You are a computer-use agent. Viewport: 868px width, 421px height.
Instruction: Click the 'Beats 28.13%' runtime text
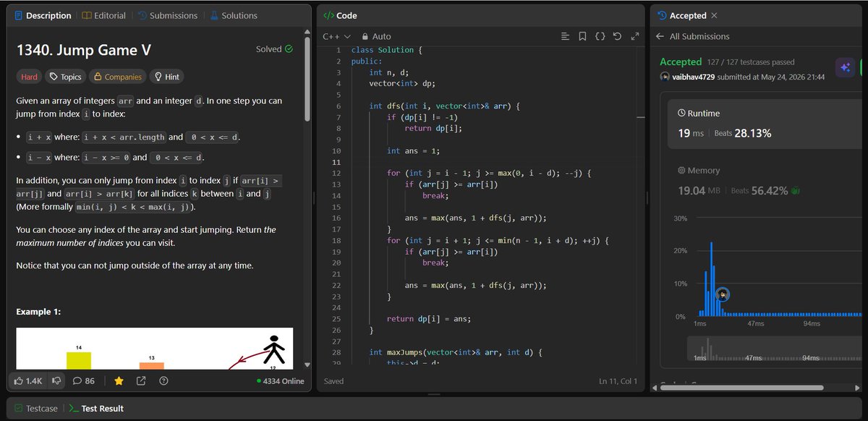(742, 133)
